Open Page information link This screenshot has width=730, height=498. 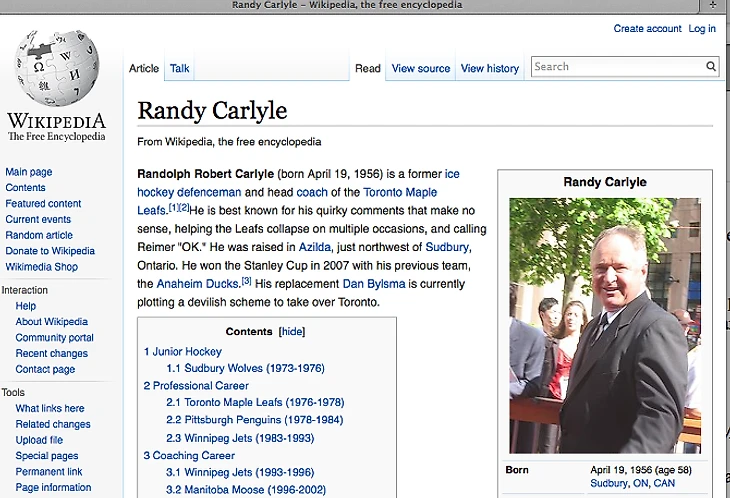click(x=54, y=487)
